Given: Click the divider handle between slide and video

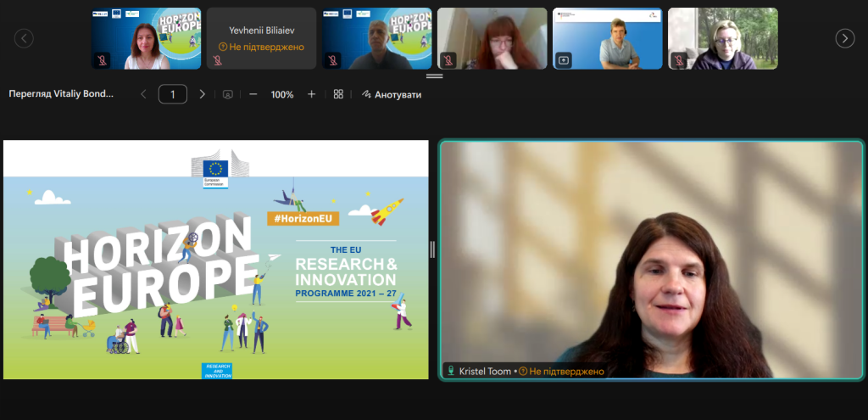Looking at the screenshot, I should pos(433,250).
